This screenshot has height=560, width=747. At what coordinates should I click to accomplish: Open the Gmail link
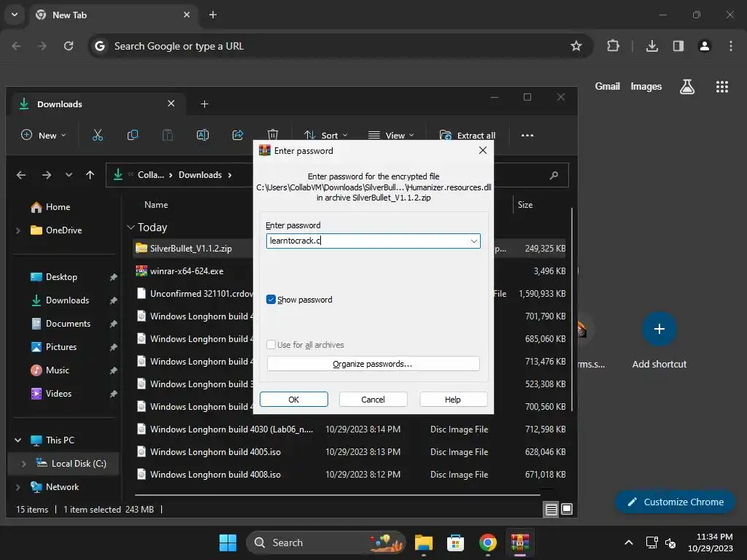click(x=608, y=86)
